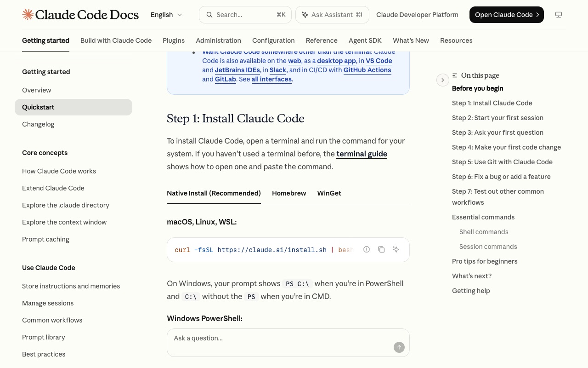Open the Agent SDK tab
The image size is (588, 368).
365,40
